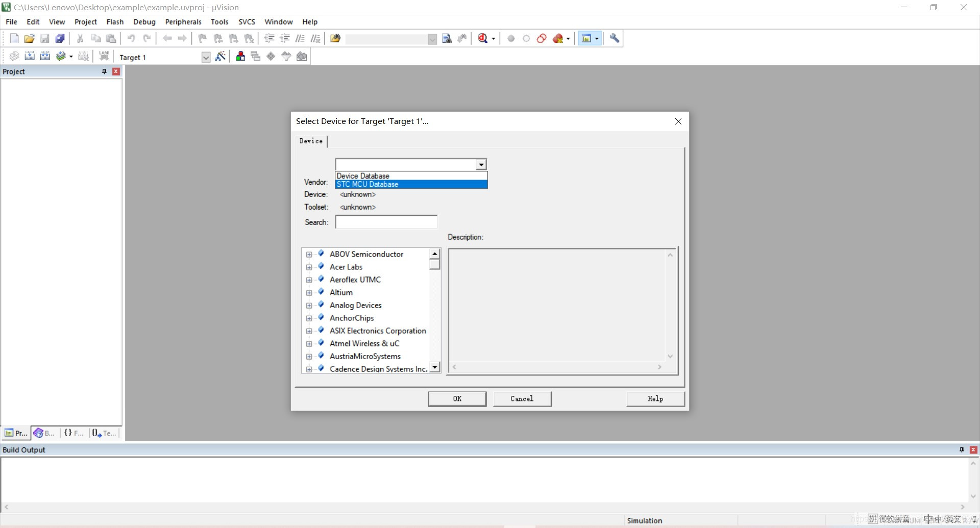Open the Flash menu

pos(115,22)
